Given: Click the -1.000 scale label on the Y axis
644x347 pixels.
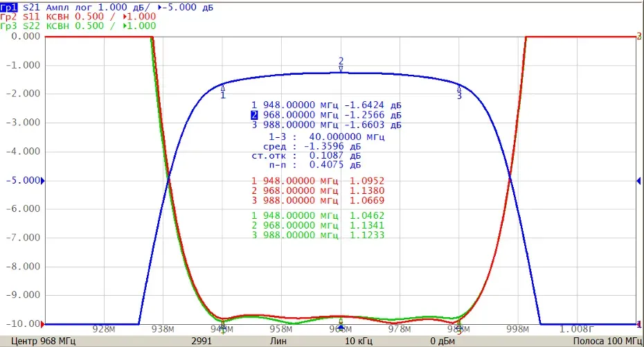Looking at the screenshot, I should click(x=23, y=65).
